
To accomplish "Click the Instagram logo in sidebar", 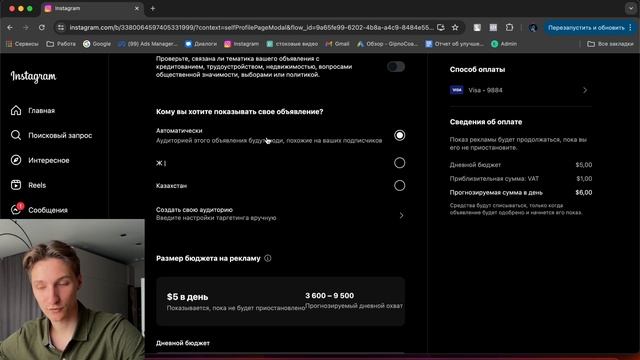I will [x=33, y=76].
